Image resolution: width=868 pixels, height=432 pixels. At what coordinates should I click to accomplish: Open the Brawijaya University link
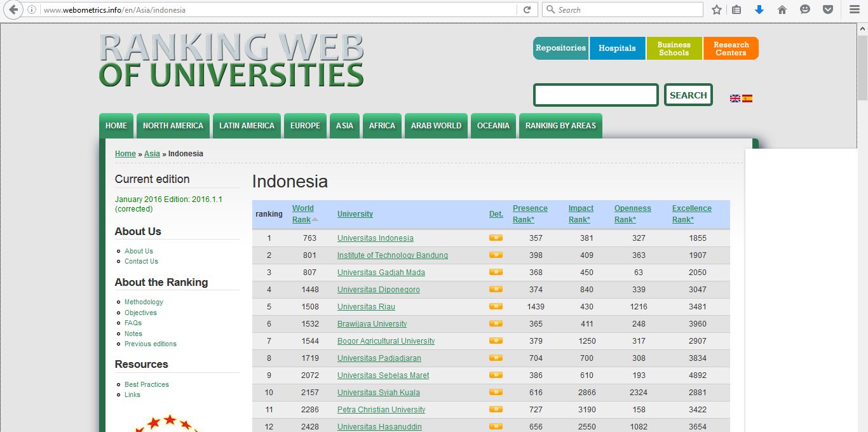(x=372, y=324)
